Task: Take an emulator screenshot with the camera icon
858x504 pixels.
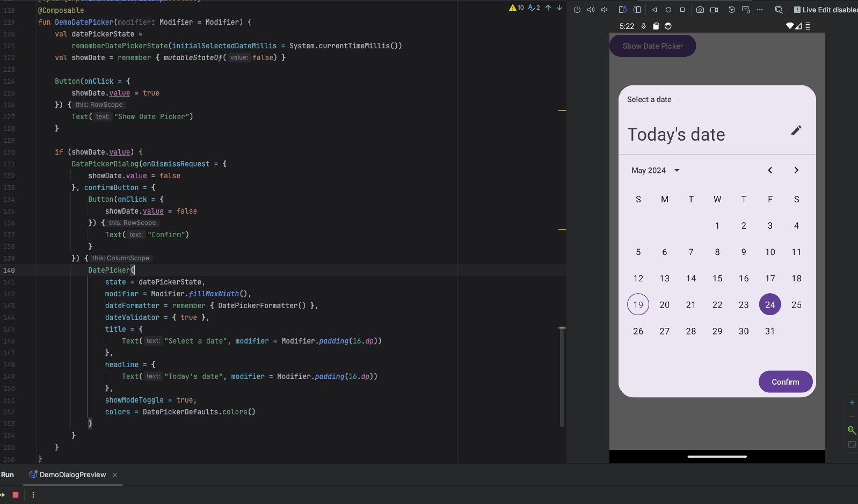Action: [700, 10]
